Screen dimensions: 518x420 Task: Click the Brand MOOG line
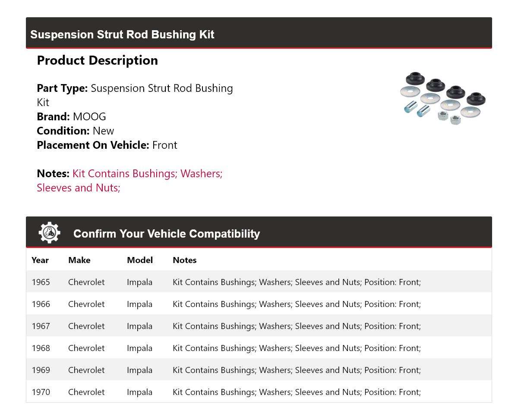click(72, 116)
